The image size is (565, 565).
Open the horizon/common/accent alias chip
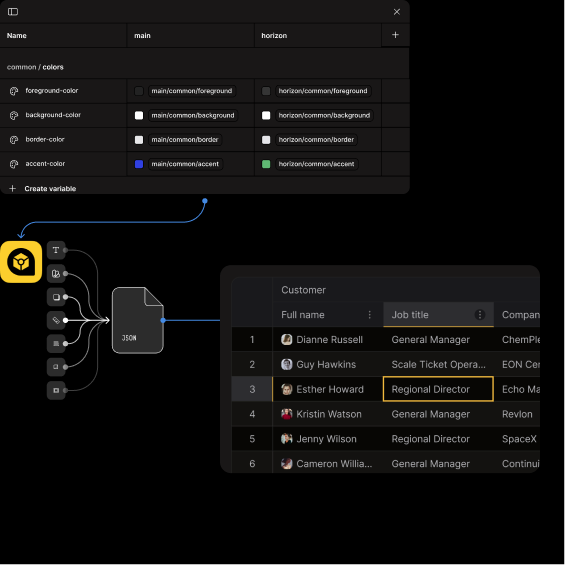tap(316, 164)
